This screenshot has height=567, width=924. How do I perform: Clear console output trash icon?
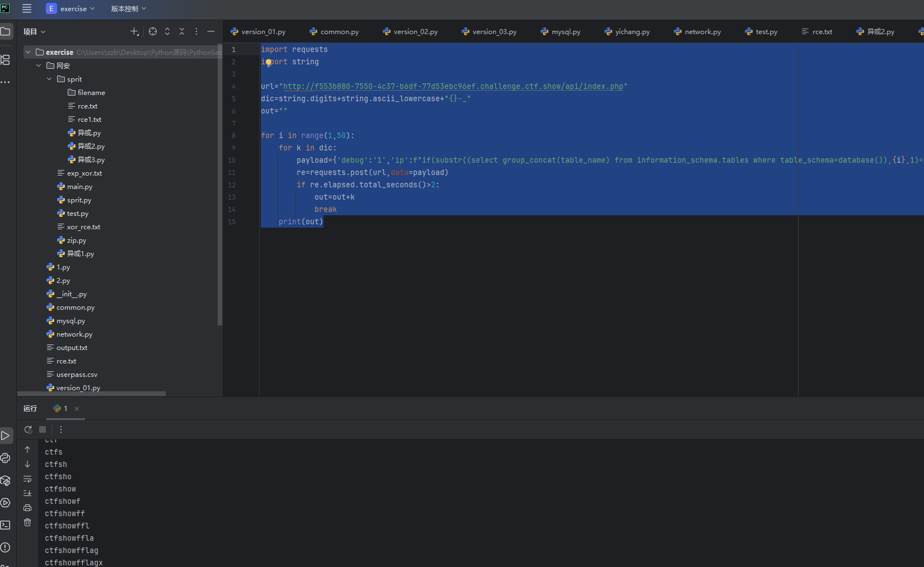[27, 522]
